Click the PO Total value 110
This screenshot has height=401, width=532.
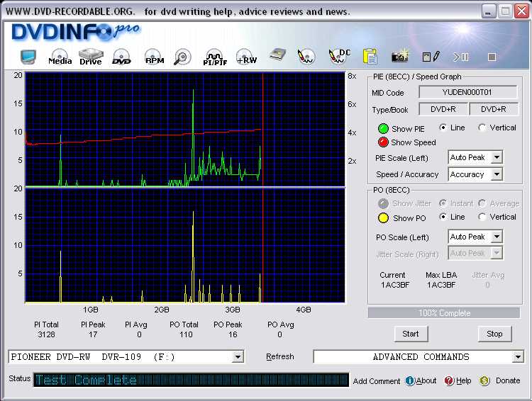click(186, 334)
